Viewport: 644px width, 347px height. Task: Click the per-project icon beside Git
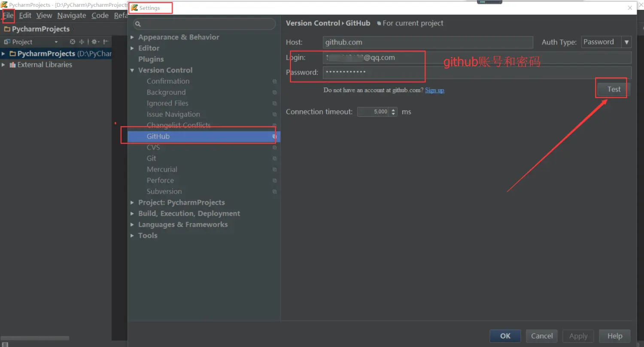pyautogui.click(x=275, y=159)
